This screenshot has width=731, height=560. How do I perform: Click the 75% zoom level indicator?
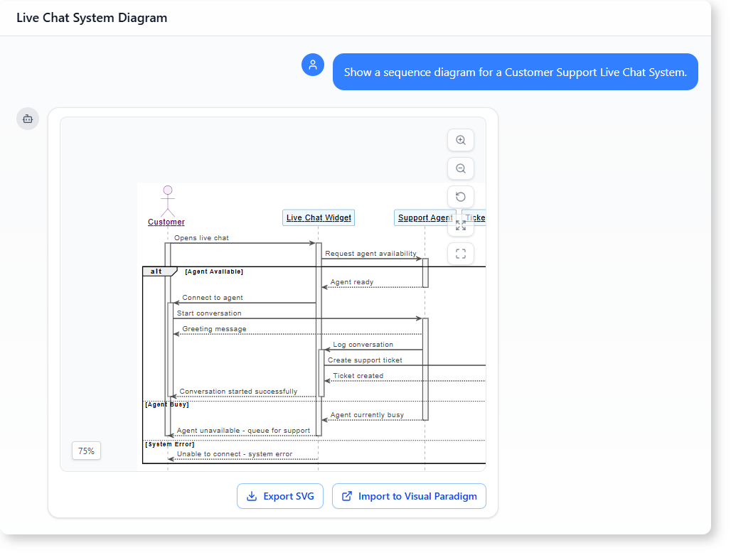(x=86, y=451)
